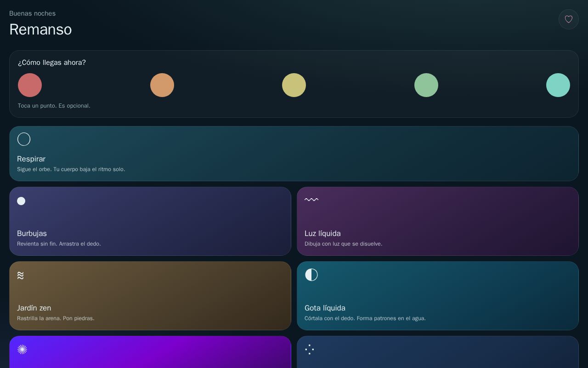This screenshot has height=368, width=588.
Task: Click the 'Buenas noches' greeting
Action: (x=32, y=13)
